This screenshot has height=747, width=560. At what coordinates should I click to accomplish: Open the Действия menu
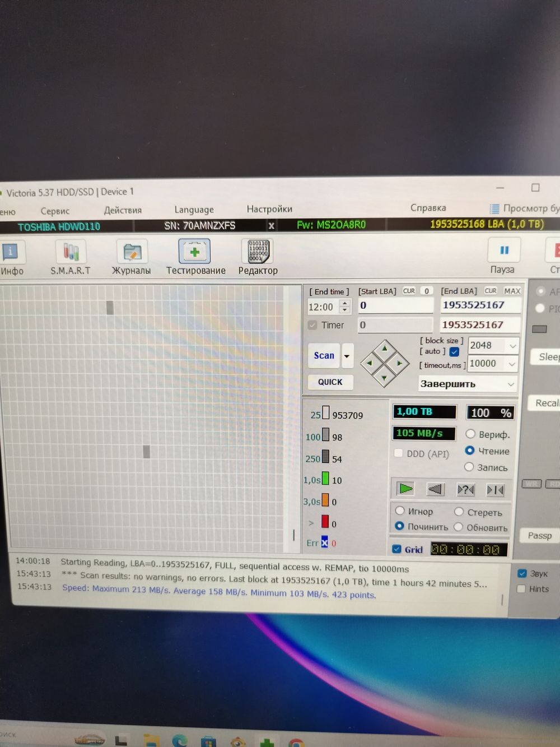(123, 210)
